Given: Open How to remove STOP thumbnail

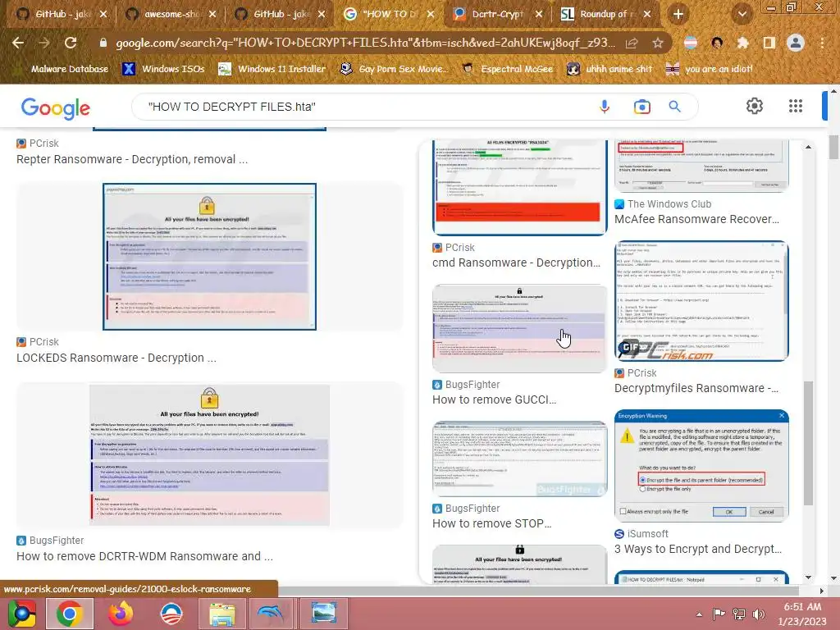Looking at the screenshot, I should click(x=519, y=459).
